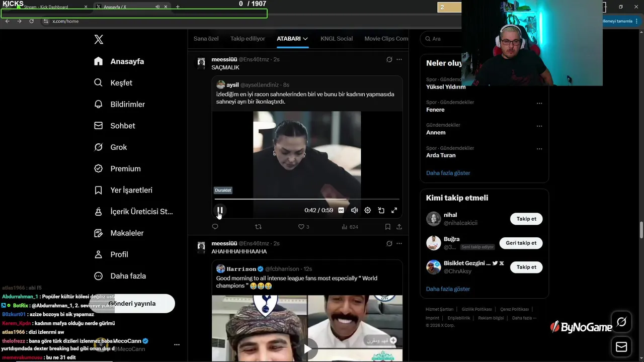644x362 pixels.
Task: Reload the browser page
Action: pyautogui.click(x=31, y=21)
